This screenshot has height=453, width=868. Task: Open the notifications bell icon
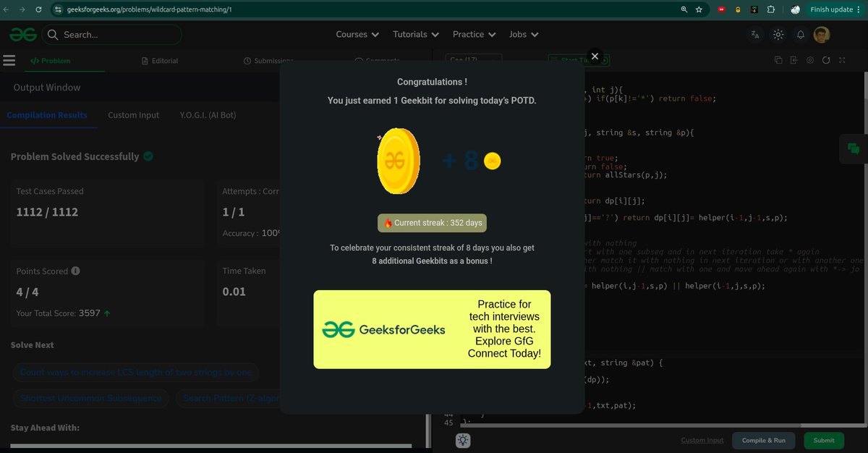800,34
